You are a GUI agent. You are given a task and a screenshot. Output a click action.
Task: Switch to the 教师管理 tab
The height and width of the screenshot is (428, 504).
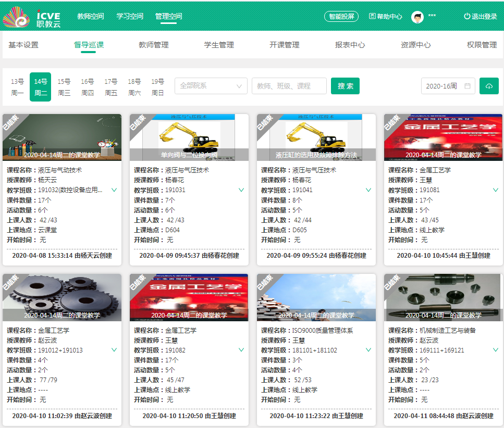(154, 45)
